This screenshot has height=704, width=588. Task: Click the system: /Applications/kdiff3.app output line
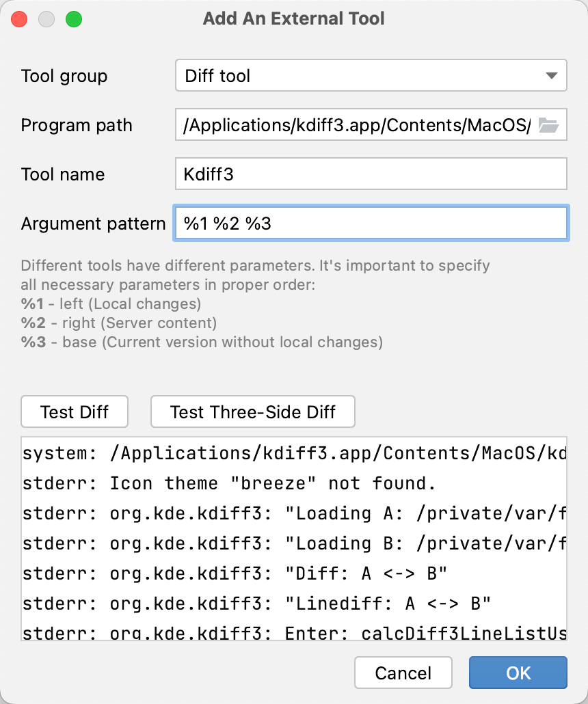click(294, 453)
